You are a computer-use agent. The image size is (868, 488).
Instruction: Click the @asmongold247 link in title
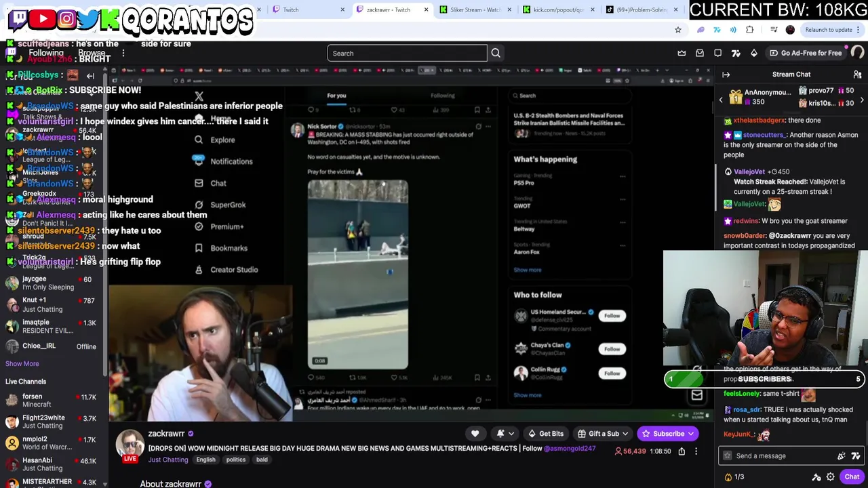569,449
